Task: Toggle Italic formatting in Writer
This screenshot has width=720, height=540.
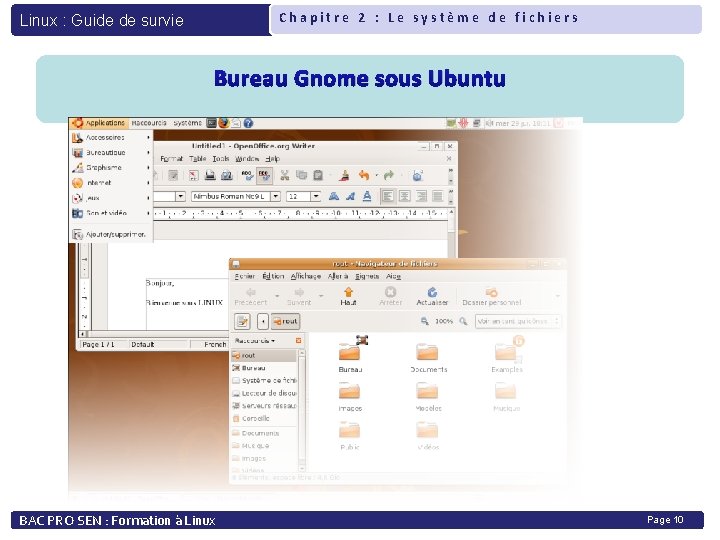Action: coord(350,197)
